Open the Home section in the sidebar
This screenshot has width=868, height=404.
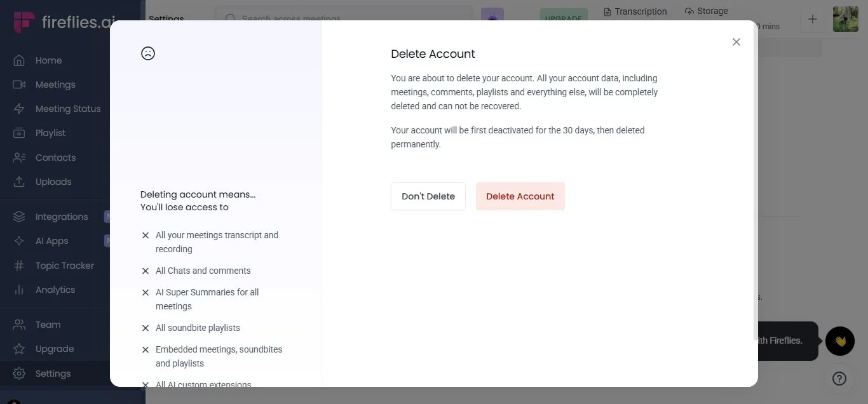click(48, 60)
